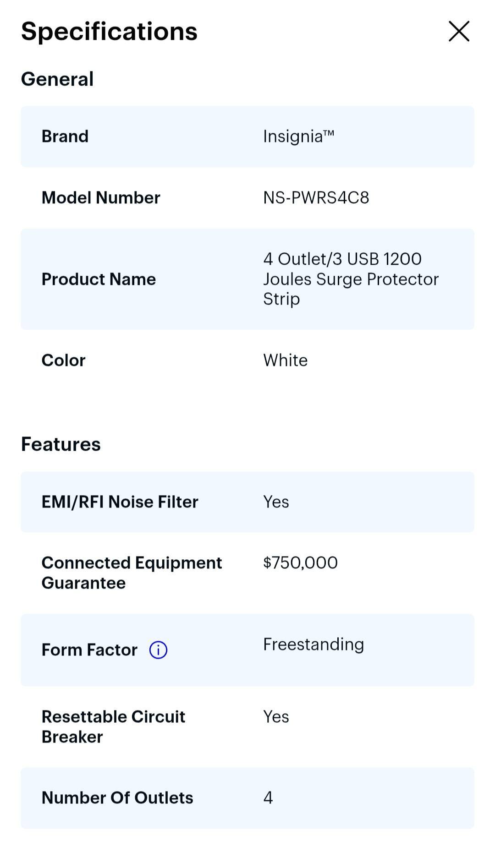The height and width of the screenshot is (868, 495).
Task: Click the outlets count value 4
Action: pyautogui.click(x=269, y=797)
